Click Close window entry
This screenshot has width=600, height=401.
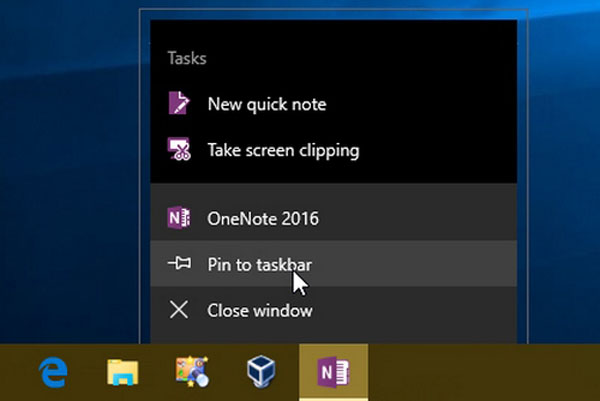click(x=333, y=310)
